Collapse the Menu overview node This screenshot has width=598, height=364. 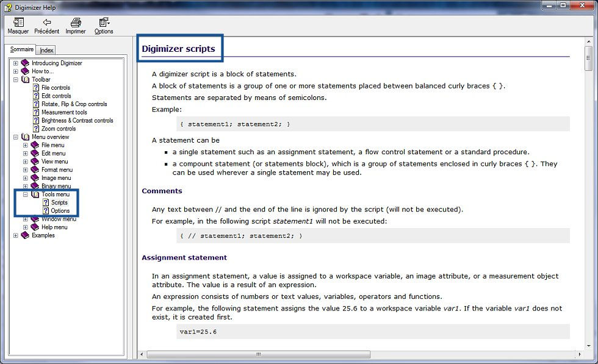[x=16, y=137]
